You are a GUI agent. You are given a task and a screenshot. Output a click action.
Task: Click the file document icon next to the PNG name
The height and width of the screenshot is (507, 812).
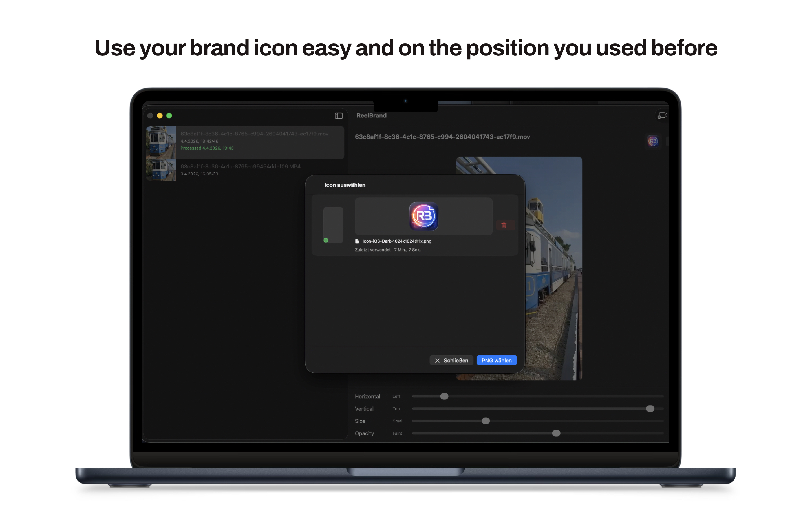pos(357,241)
